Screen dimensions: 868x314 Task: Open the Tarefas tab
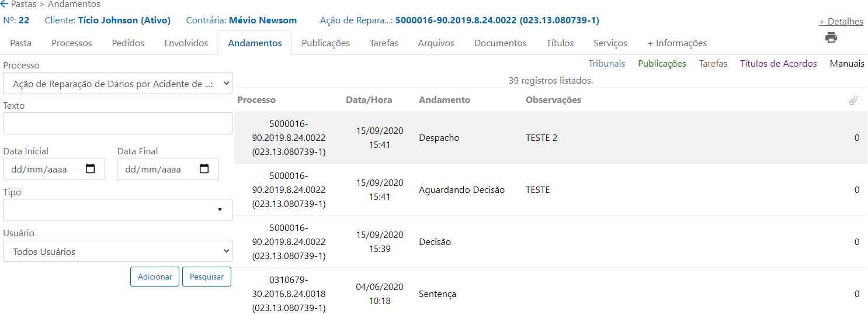[x=384, y=43]
